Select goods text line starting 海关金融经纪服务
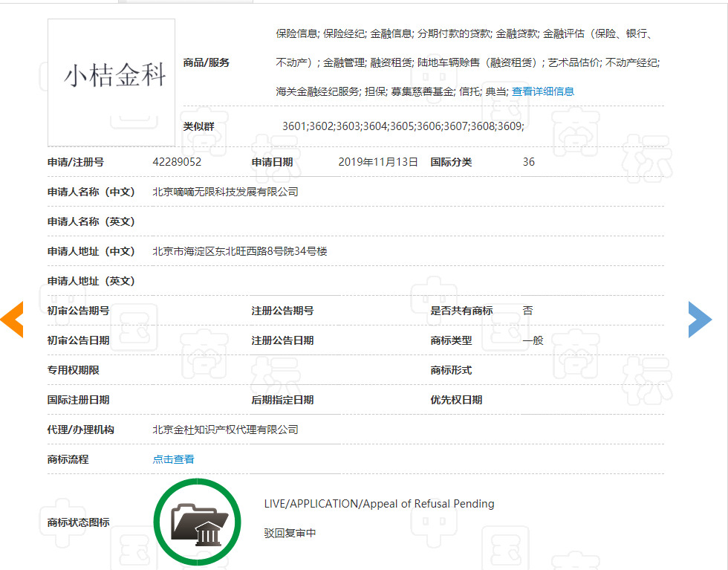Viewport: 728px width, 570px height. [392, 91]
